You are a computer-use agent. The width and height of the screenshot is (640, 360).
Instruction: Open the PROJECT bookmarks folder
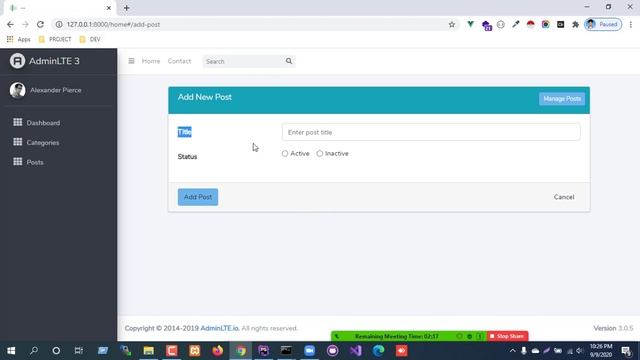point(55,39)
